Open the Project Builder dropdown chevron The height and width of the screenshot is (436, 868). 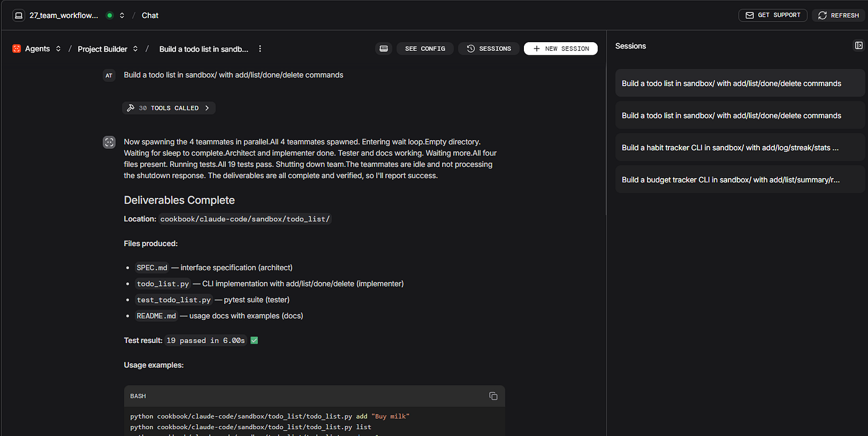tap(135, 48)
